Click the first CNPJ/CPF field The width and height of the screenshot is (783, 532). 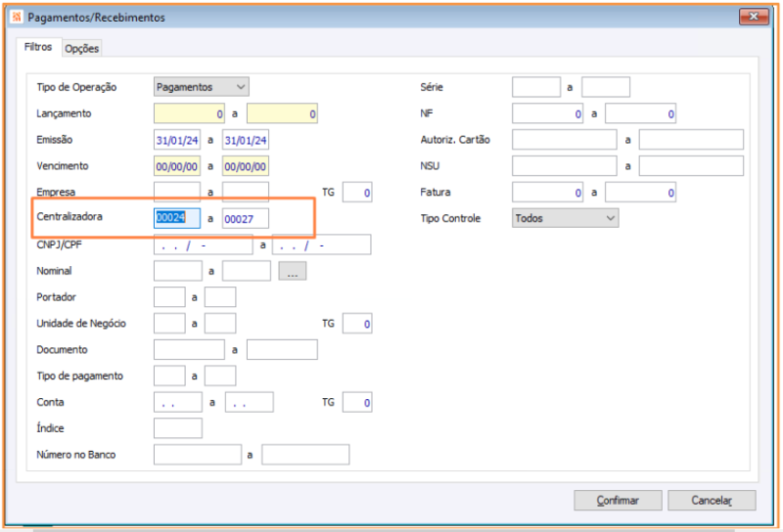pyautogui.click(x=206, y=245)
